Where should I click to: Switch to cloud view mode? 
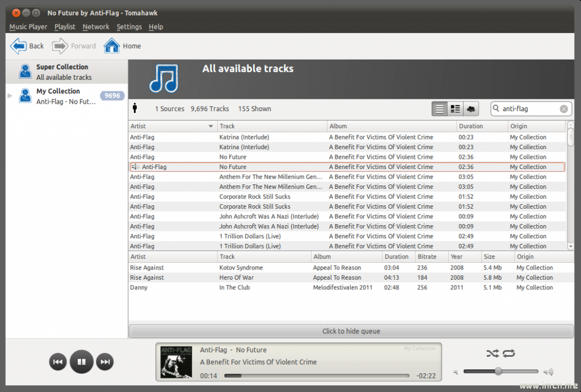point(471,109)
